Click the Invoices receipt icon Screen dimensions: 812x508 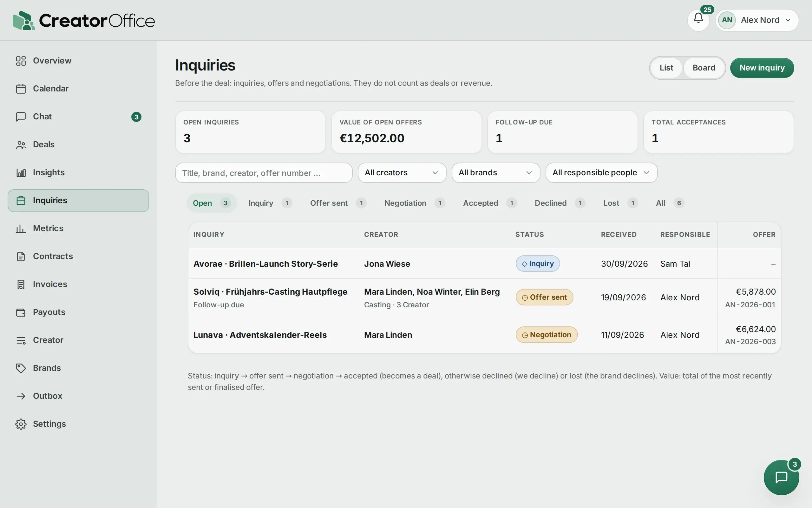point(21,284)
